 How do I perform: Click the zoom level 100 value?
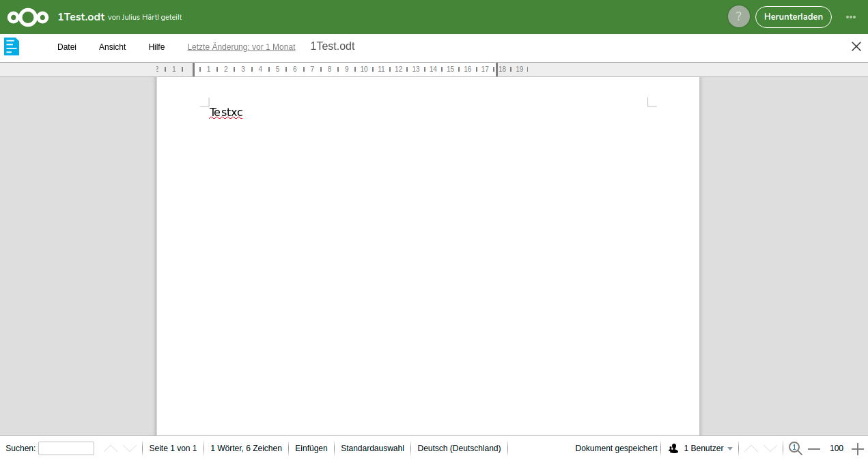(x=837, y=448)
